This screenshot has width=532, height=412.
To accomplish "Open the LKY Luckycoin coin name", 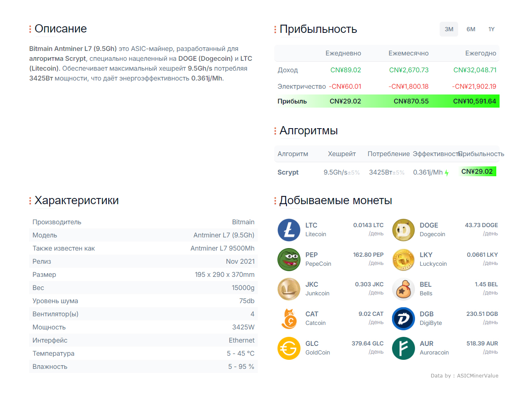I will (x=433, y=259).
